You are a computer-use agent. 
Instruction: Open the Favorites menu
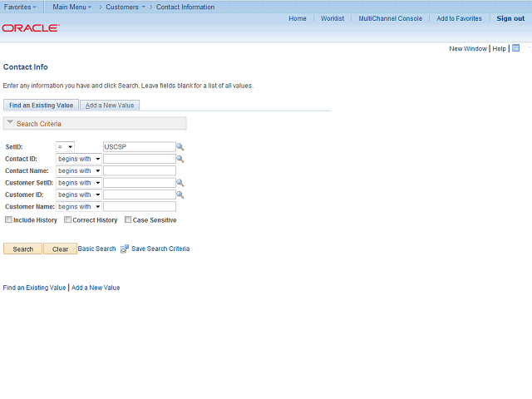pos(20,7)
